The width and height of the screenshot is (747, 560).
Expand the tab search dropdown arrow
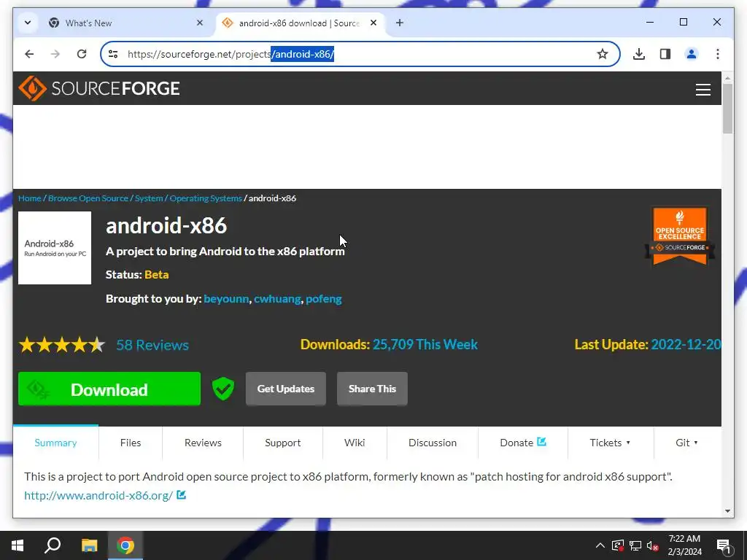coord(28,23)
